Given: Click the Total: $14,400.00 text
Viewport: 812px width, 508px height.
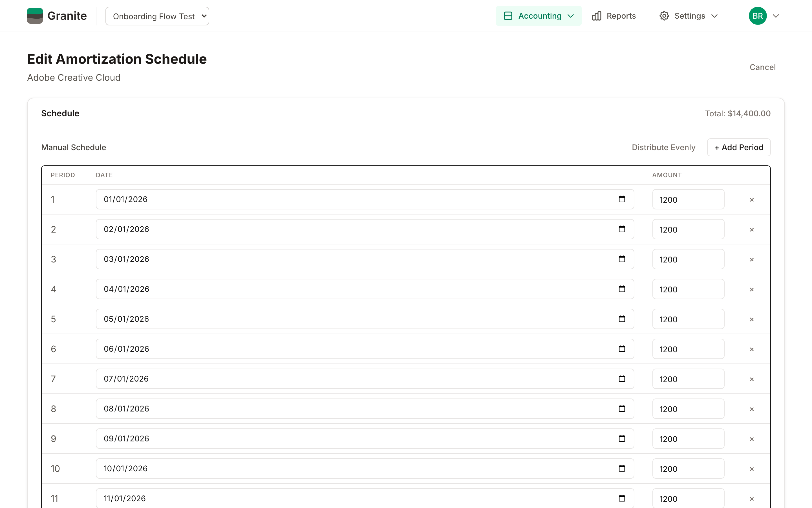Looking at the screenshot, I should [738, 113].
